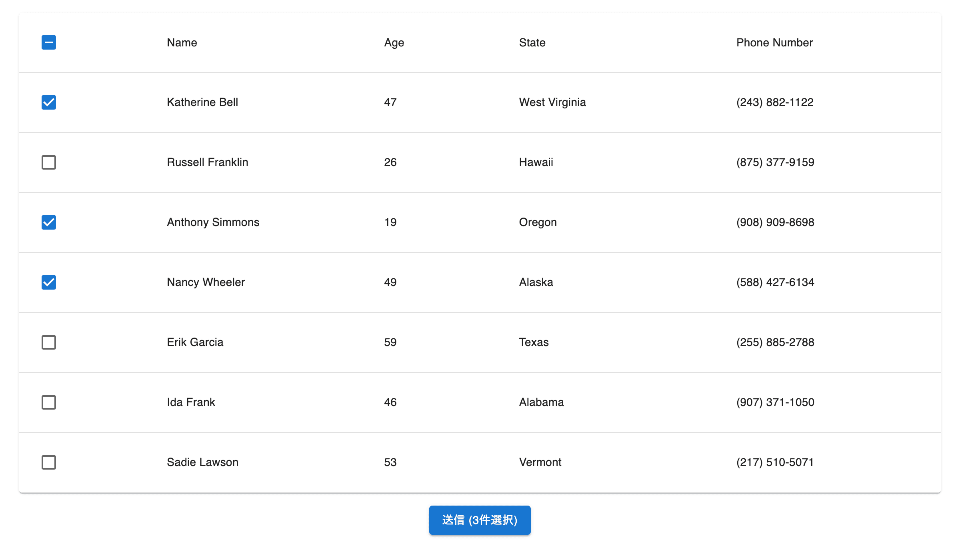Check Russell Franklin's row checkbox
This screenshot has width=960, height=560.
49,162
